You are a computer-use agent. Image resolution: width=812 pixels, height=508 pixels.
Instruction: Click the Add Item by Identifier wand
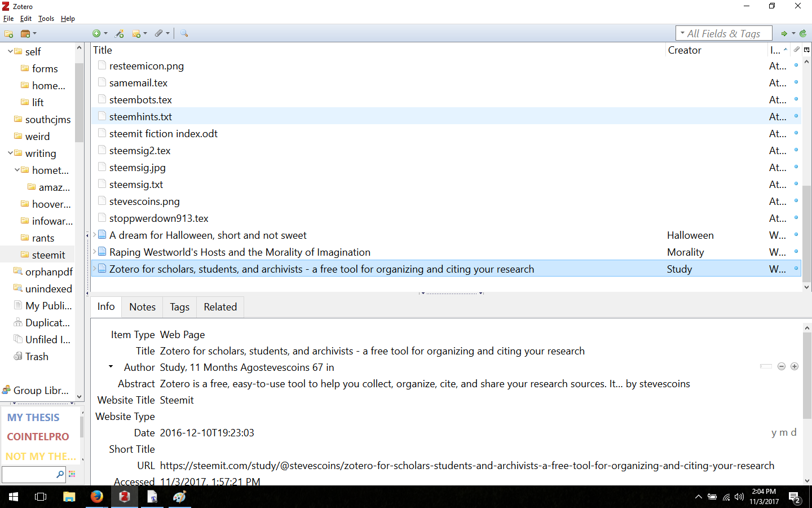point(120,34)
